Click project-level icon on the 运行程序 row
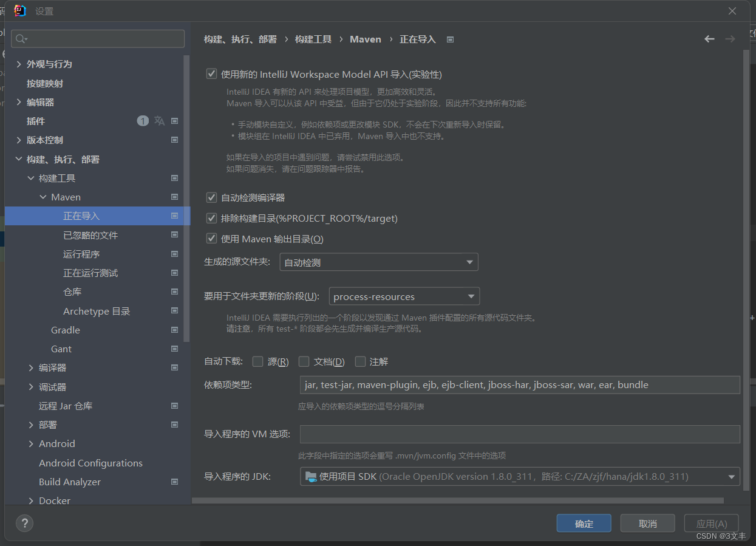This screenshot has height=546, width=756. point(175,254)
